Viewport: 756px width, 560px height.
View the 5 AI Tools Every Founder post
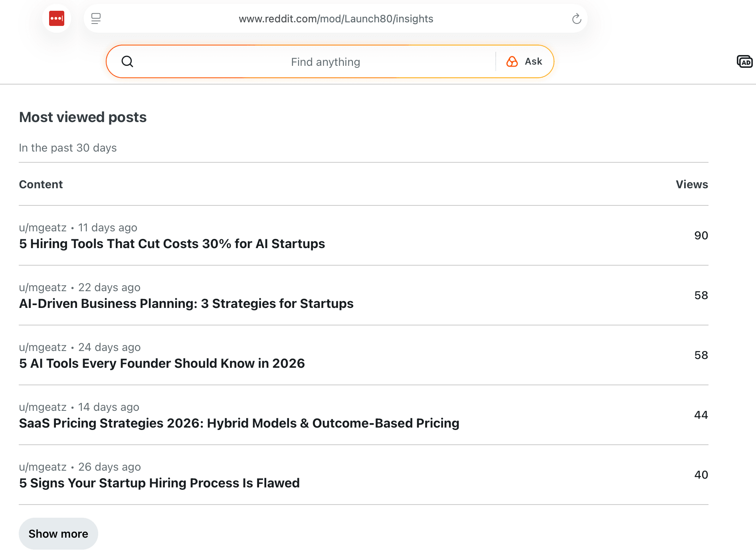point(162,363)
